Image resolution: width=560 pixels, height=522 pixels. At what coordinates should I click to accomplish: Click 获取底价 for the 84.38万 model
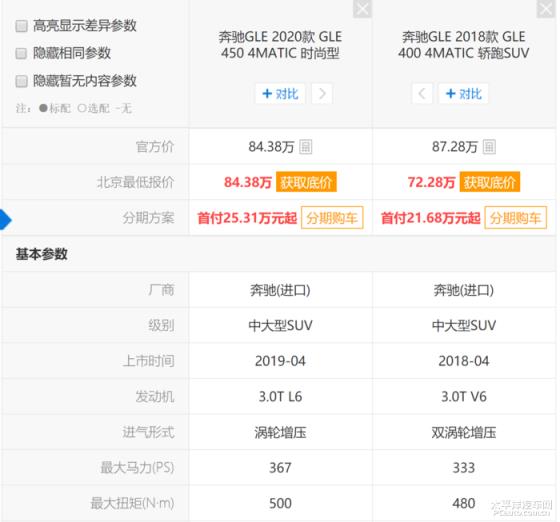pos(306,182)
